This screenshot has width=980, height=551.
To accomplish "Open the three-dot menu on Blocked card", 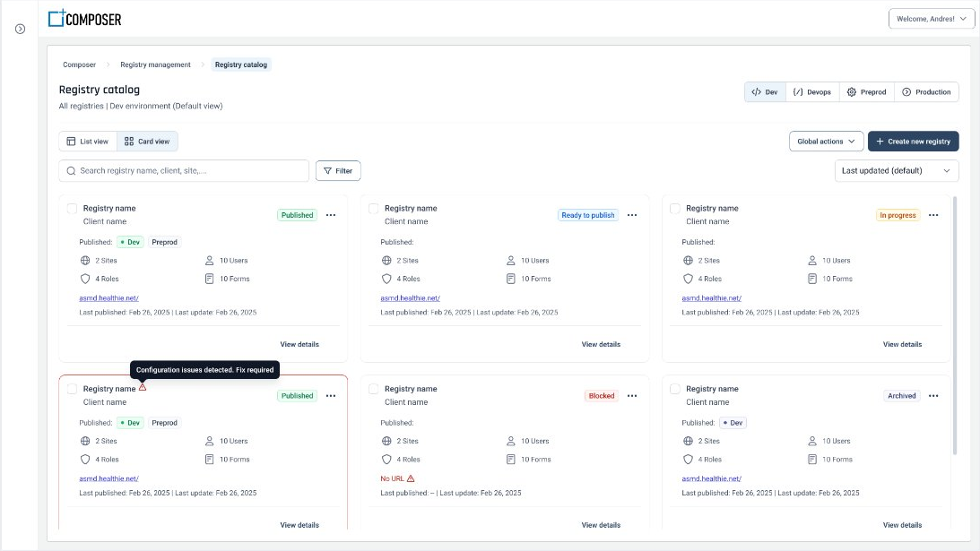I will tap(632, 395).
